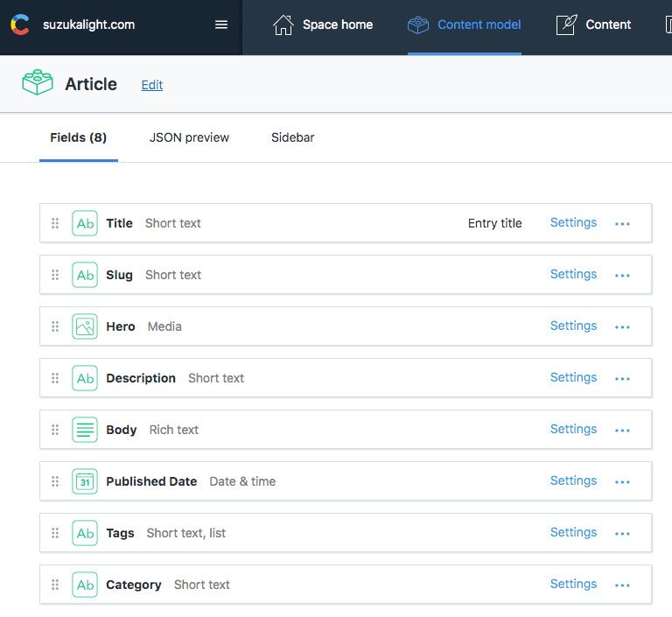Open more actions menu for Title field

(622, 224)
